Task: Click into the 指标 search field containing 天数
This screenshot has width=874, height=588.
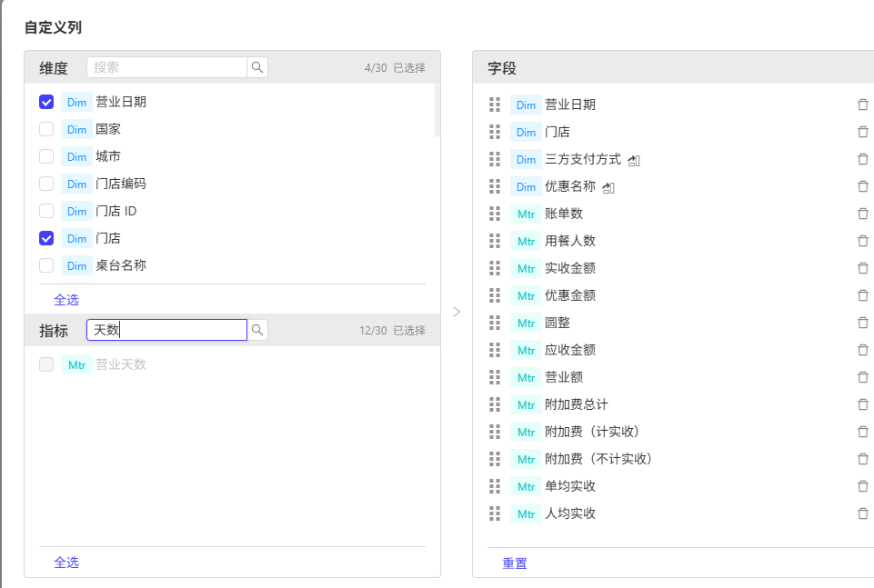Action: point(166,330)
